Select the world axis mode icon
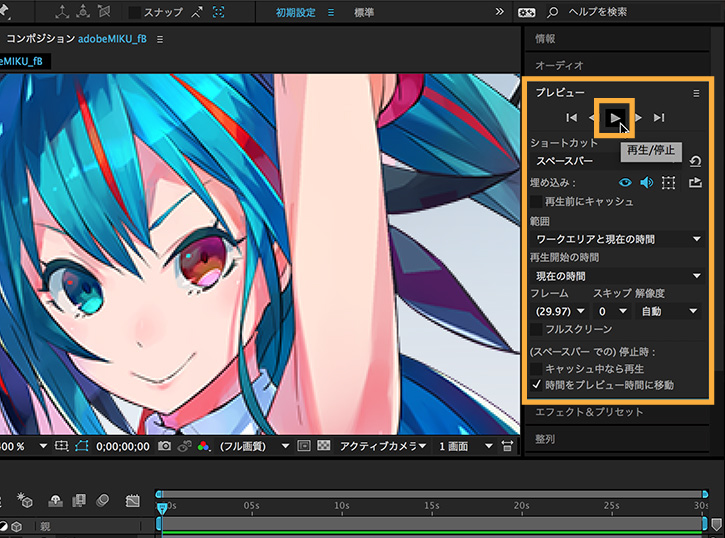Image resolution: width=725 pixels, height=538 pixels. [x=83, y=12]
